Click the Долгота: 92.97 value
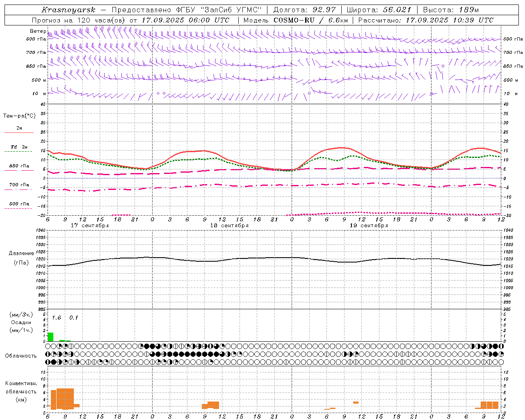The image size is (525, 420). pos(304,10)
